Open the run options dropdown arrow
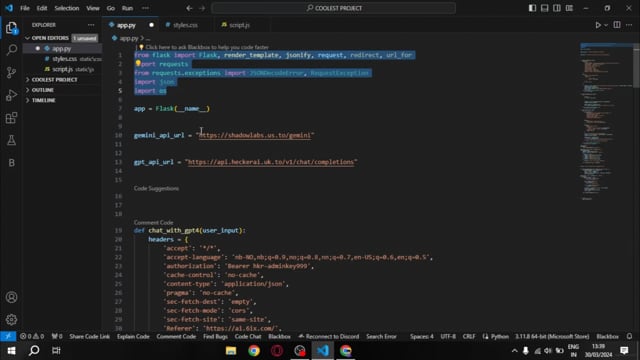This screenshot has width=640, height=360. coord(606,25)
